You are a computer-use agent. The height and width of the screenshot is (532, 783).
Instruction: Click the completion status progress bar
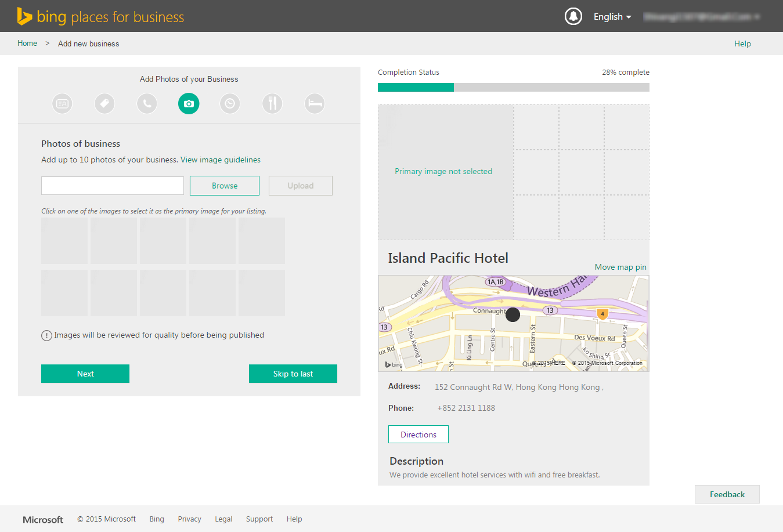point(514,87)
